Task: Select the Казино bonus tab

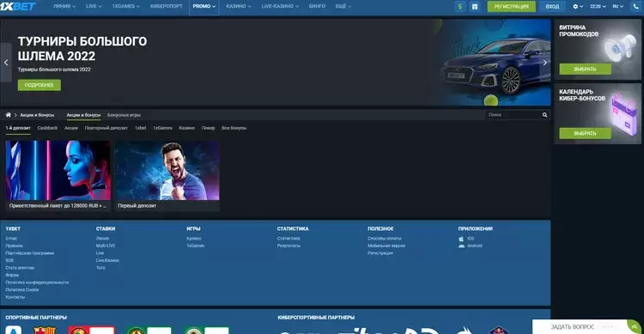Action: click(187, 128)
